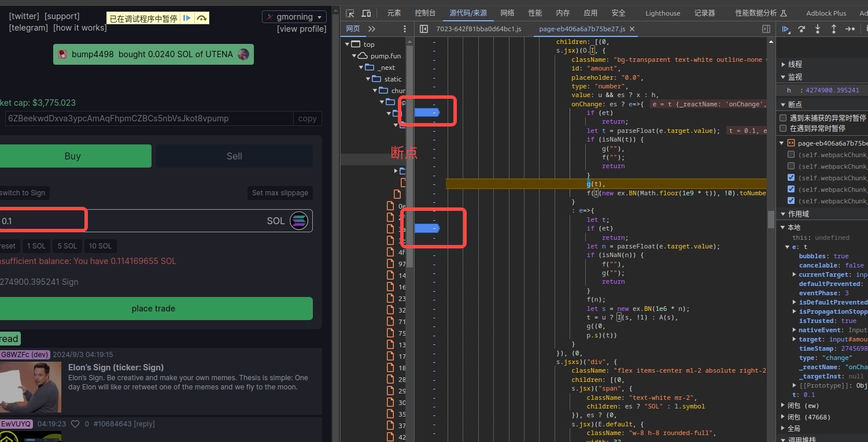Open the Adblock Plus panel tab
The image size is (868, 442).
tap(826, 13)
